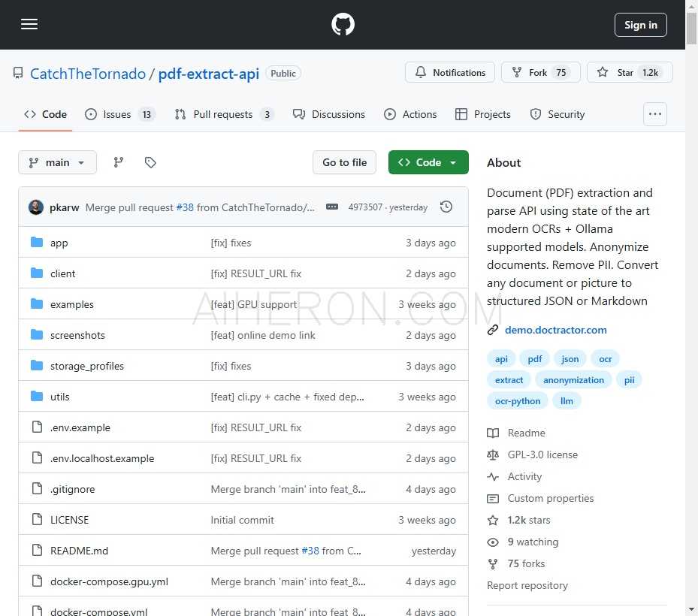Image resolution: width=698 pixels, height=616 pixels.
Task: Open the app folder
Action: tap(59, 243)
